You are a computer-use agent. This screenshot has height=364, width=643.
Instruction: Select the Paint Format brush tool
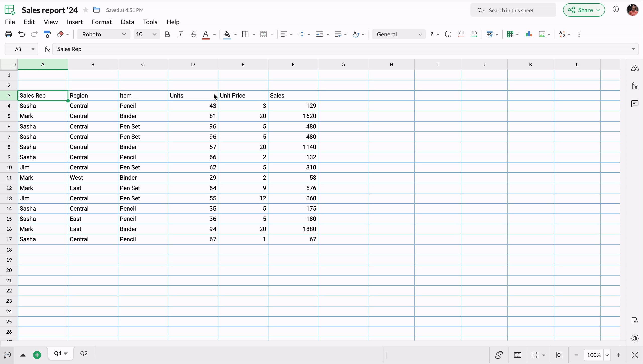pos(47,34)
